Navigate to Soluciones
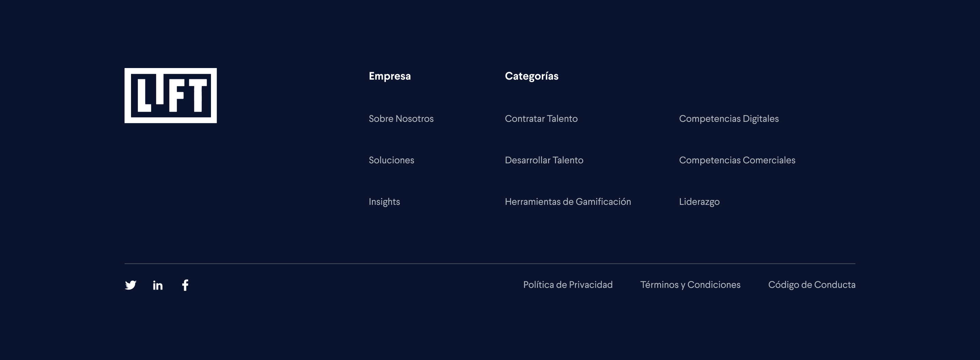The width and height of the screenshot is (980, 360). pos(391,160)
